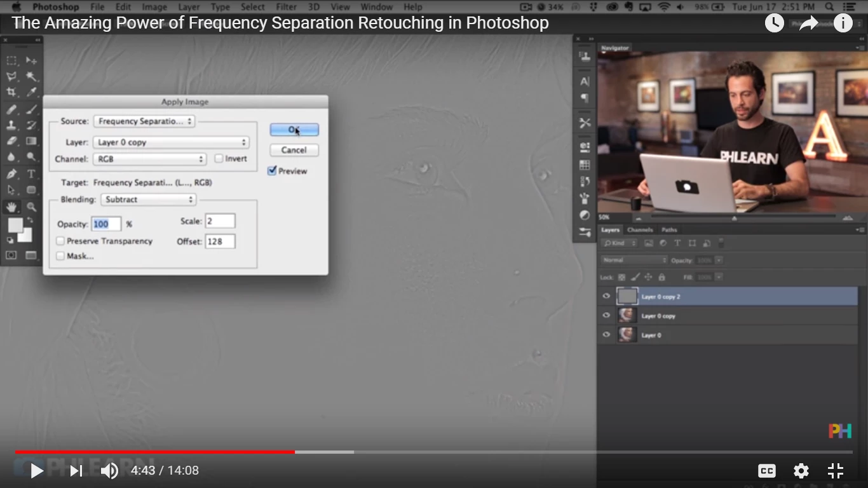Select the Blur tool
This screenshot has height=488, width=868.
[12, 157]
